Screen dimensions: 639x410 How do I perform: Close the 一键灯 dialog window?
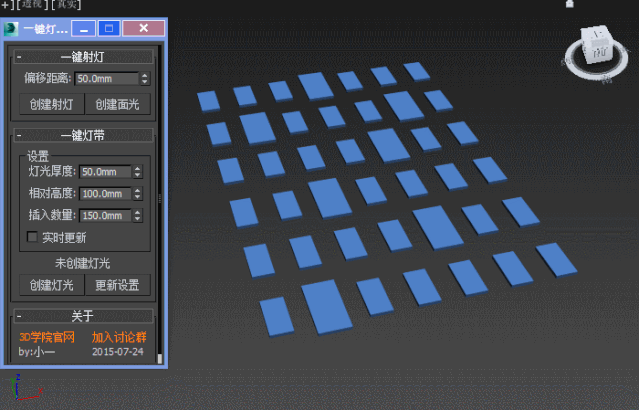143,28
